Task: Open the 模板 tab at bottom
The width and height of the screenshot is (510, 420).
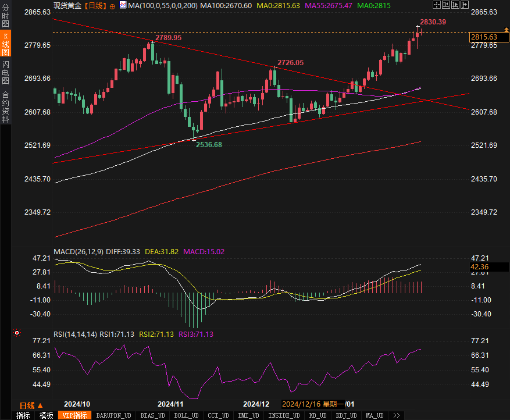Action: tap(47, 415)
